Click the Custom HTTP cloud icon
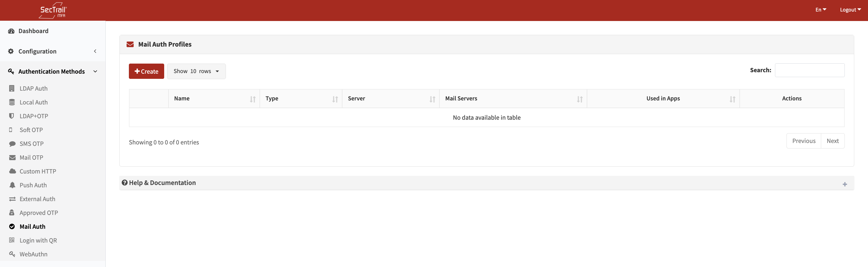The height and width of the screenshot is (267, 868). point(12,171)
